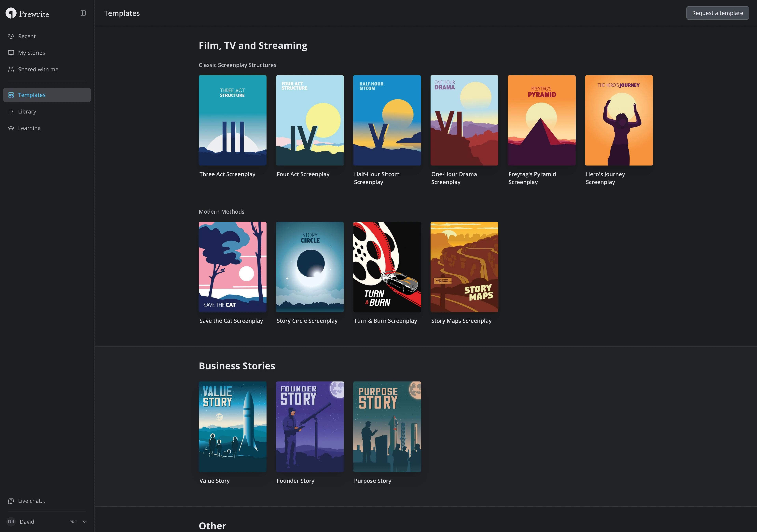The width and height of the screenshot is (757, 532).
Task: Click Request a template button
Action: point(717,13)
